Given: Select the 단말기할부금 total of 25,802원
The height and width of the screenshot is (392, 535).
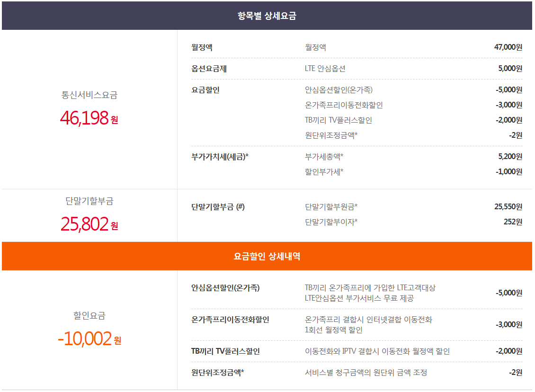Looking at the screenshot, I should [89, 224].
